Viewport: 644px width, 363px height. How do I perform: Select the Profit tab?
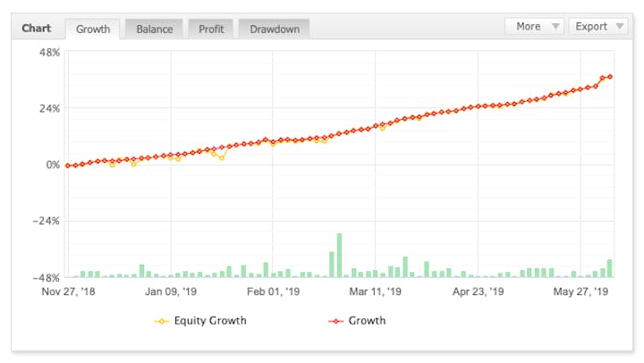coord(211,30)
